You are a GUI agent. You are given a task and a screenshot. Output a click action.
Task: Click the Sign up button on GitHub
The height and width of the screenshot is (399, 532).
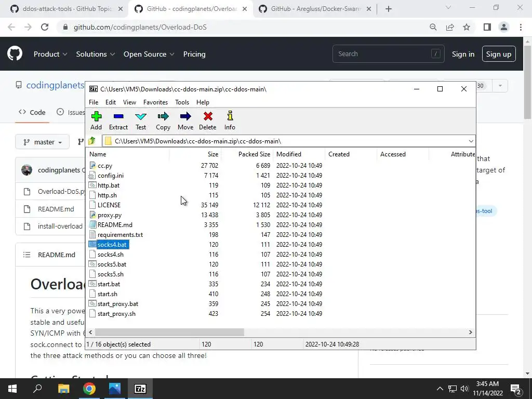pos(499,54)
